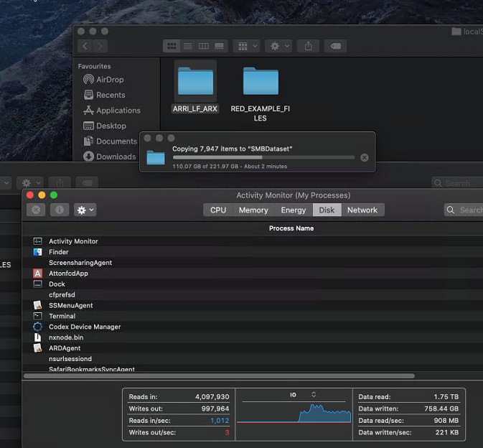This screenshot has width=483, height=448.
Task: Select Codex Device Manager process row
Action: point(253,327)
